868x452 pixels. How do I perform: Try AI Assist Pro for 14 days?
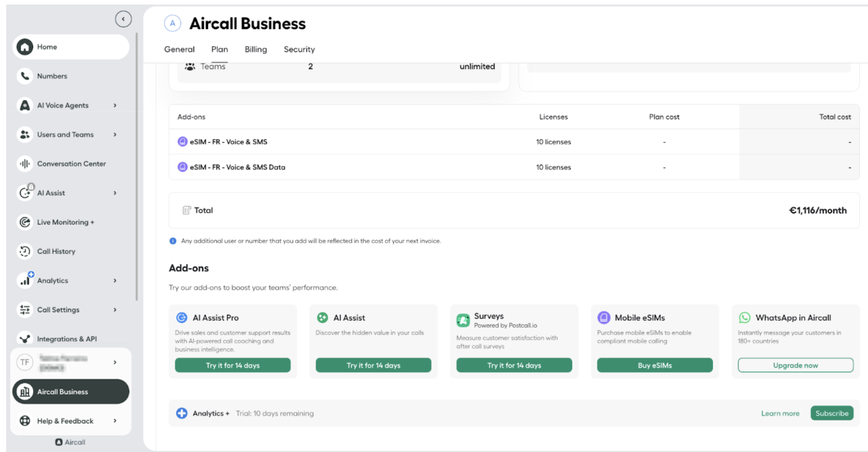(232, 365)
